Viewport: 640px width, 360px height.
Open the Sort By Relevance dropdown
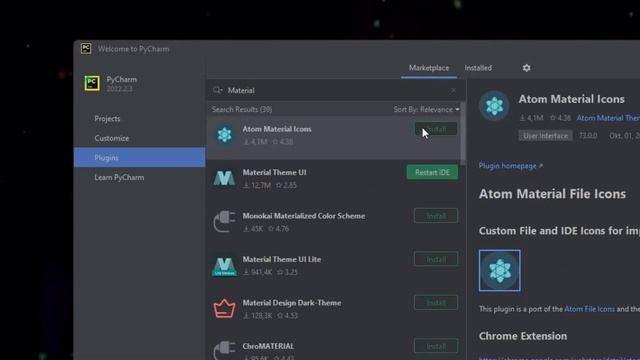click(x=426, y=109)
